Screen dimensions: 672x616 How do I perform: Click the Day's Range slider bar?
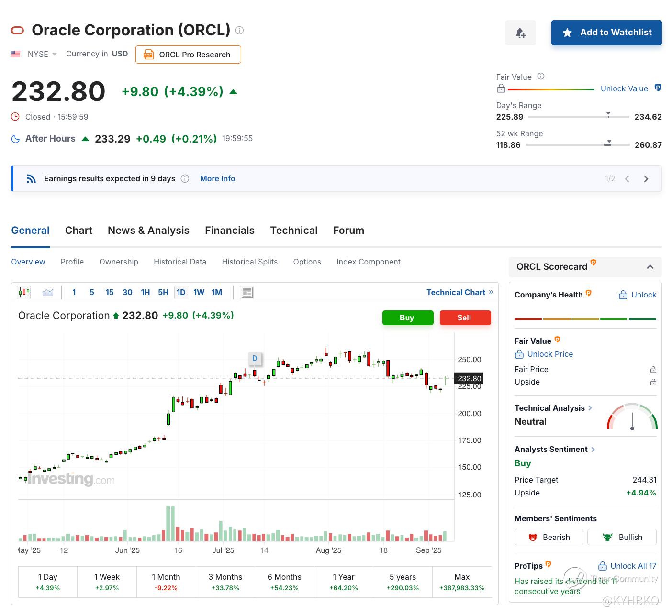pos(578,117)
